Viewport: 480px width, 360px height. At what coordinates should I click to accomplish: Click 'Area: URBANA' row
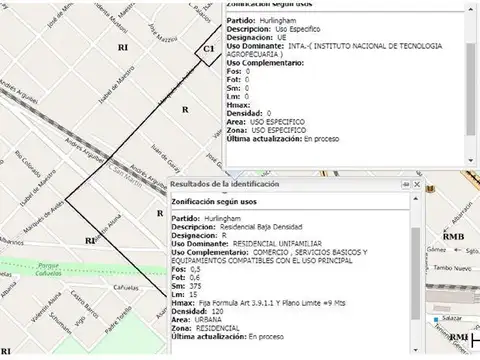coord(196,320)
